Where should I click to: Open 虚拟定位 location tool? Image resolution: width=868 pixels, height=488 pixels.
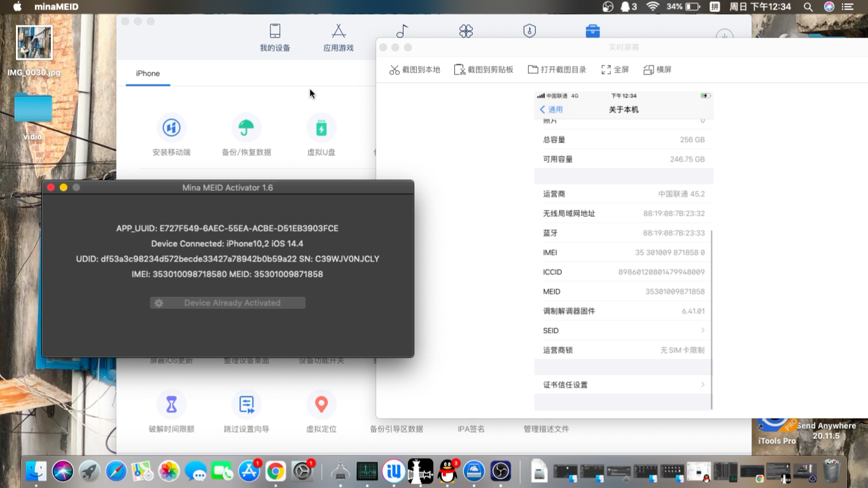click(x=321, y=411)
